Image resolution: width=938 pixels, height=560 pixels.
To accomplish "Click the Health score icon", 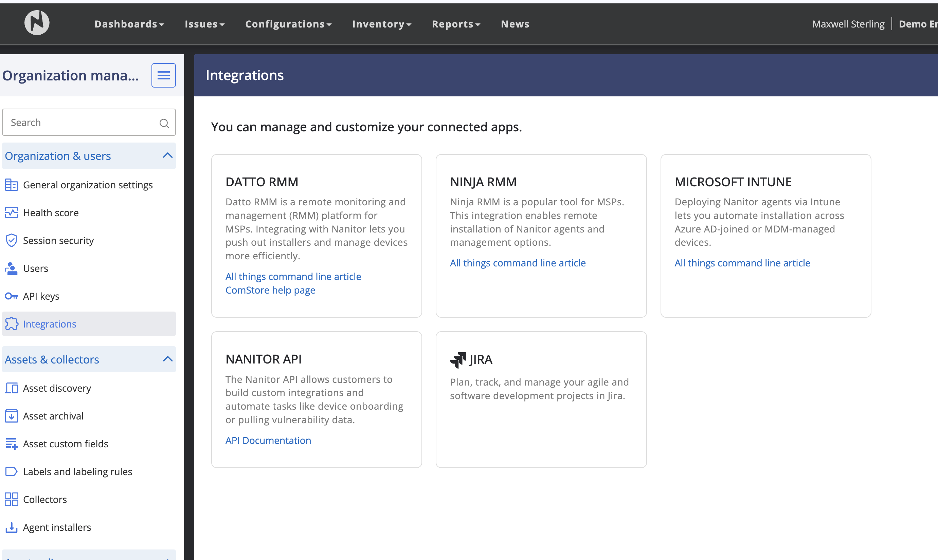I will (11, 213).
